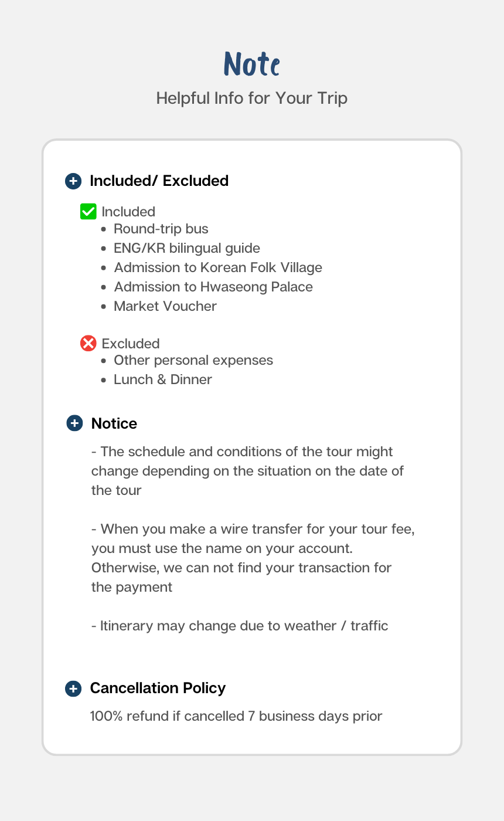504x821 pixels.
Task: Click the Helpful Info for Your Trip subtitle
Action: [x=252, y=98]
